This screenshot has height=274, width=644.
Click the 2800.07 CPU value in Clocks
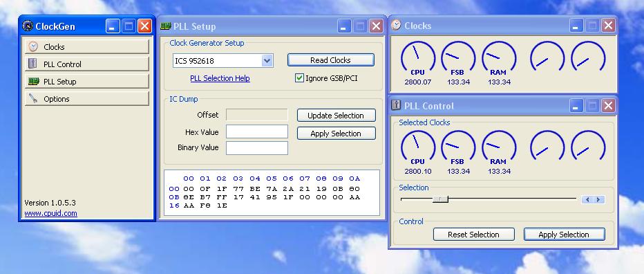pos(417,82)
